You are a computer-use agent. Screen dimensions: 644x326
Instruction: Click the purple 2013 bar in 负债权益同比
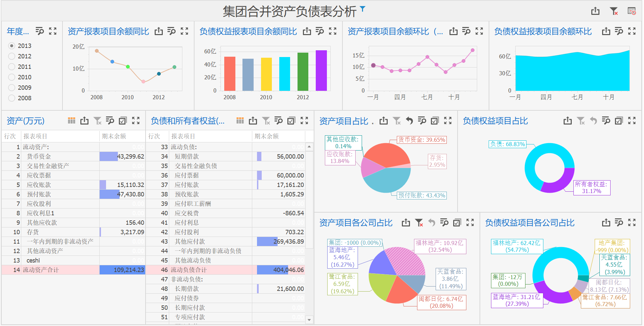[321, 71]
